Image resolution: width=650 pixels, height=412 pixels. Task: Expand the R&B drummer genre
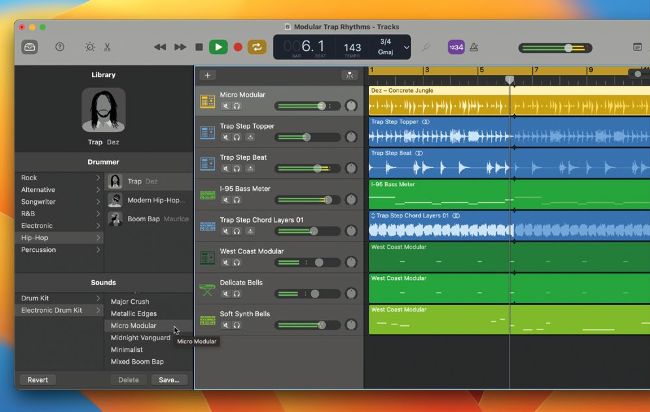click(x=98, y=214)
